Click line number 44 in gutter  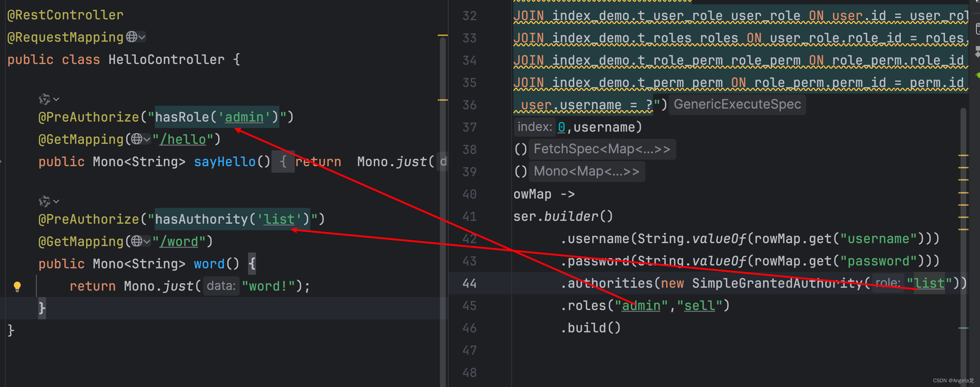(469, 283)
